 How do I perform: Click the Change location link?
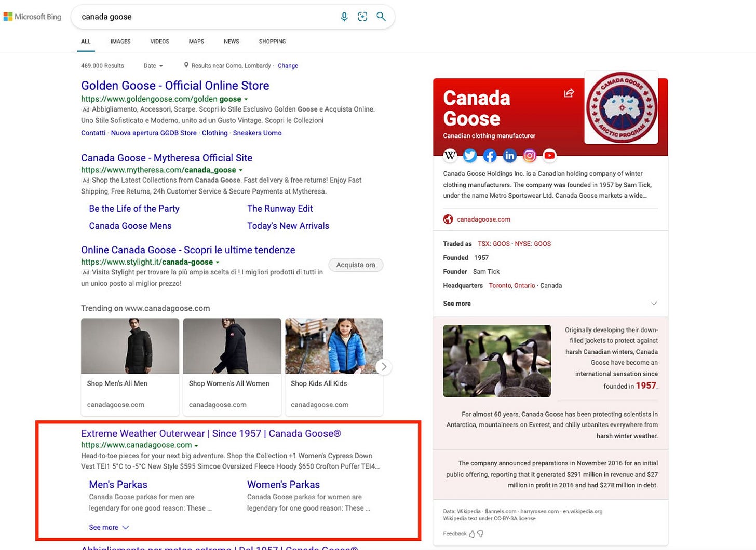(x=288, y=66)
